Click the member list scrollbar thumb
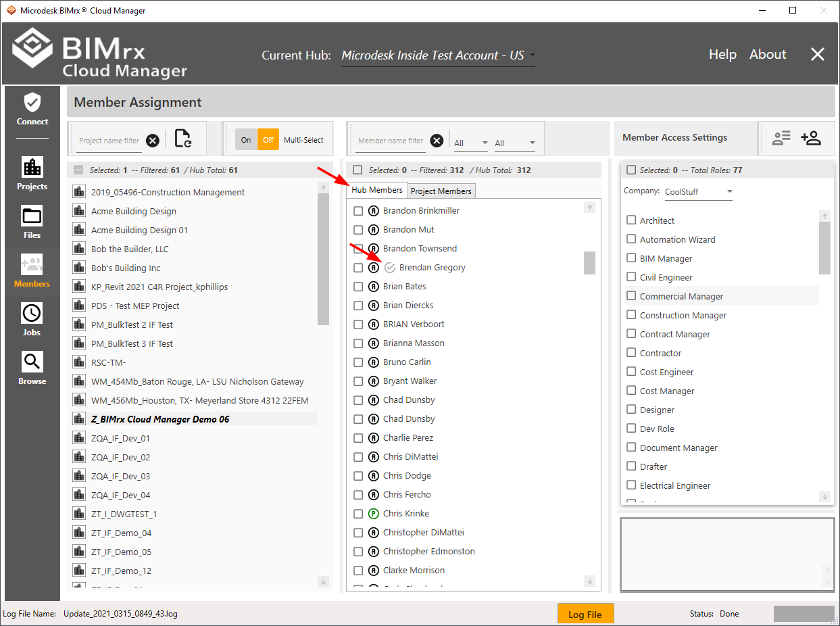 pos(589,263)
